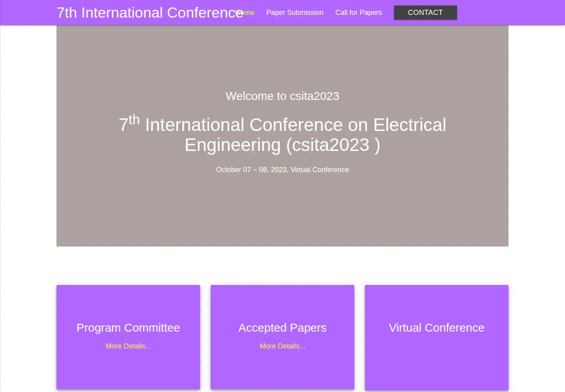Go to the Paper Submission page
Viewport: 565px width, 392px height.
coord(295,13)
